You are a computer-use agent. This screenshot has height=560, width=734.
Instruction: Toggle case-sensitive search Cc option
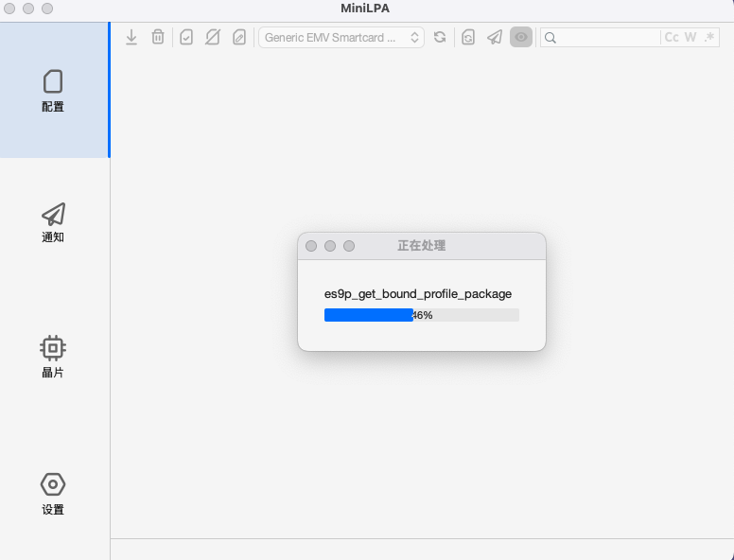672,37
